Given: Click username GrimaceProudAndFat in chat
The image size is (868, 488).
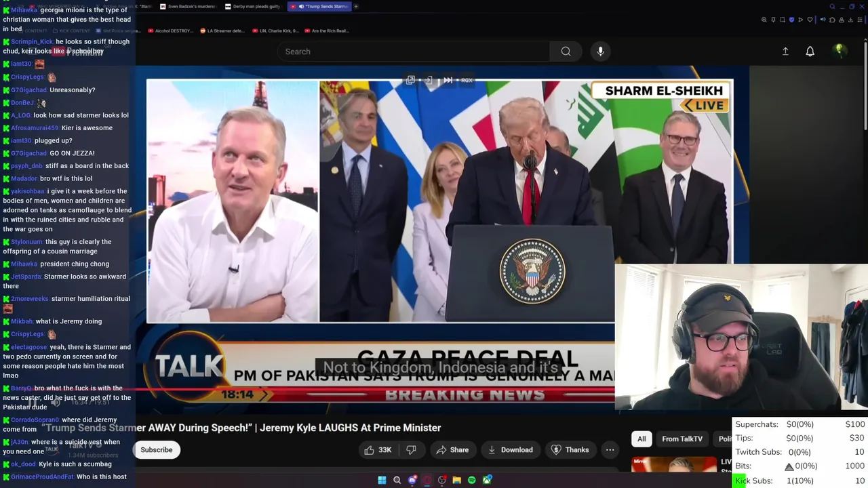Looking at the screenshot, I should tap(42, 477).
